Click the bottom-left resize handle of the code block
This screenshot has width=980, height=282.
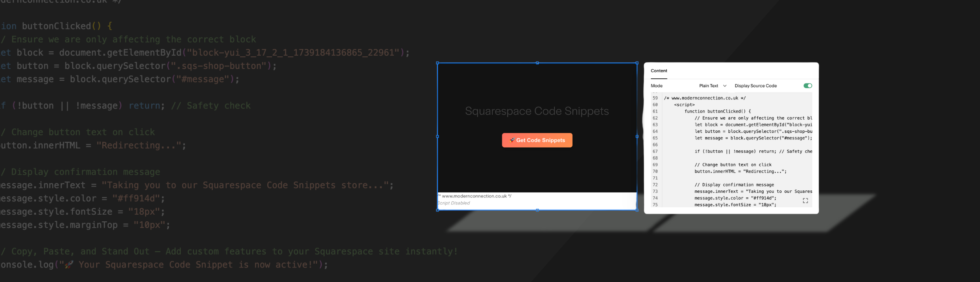437,210
